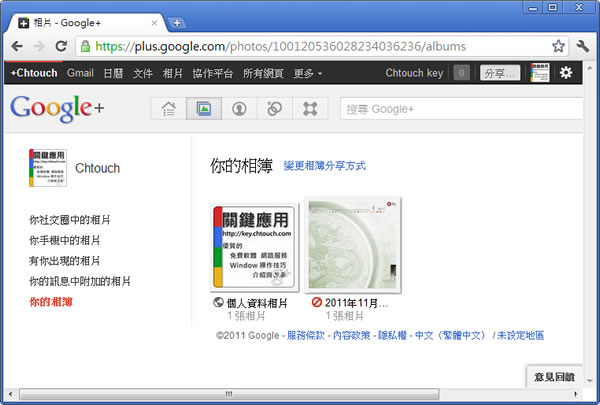Expand the 更多 dropdown menu

point(308,73)
